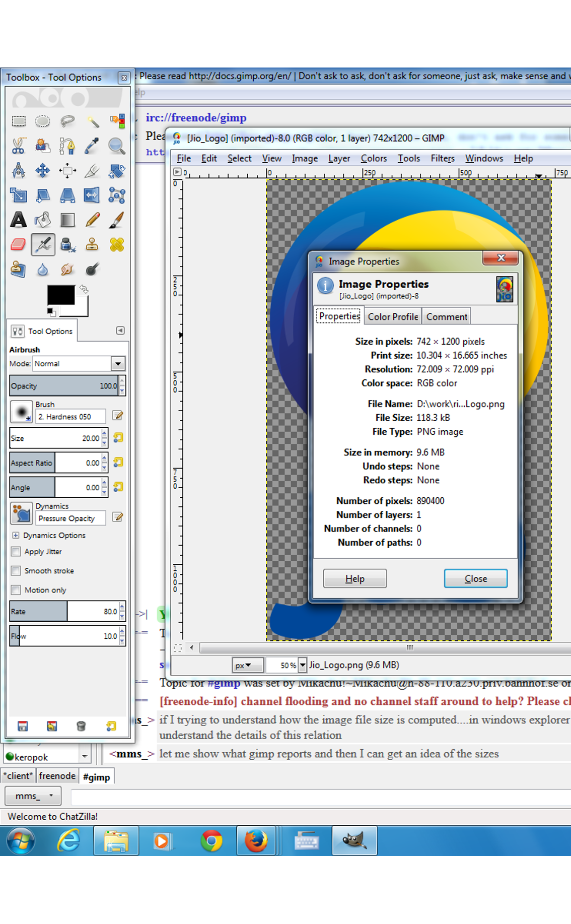Select the Eraser tool
The height and width of the screenshot is (924, 571).
[x=19, y=244]
